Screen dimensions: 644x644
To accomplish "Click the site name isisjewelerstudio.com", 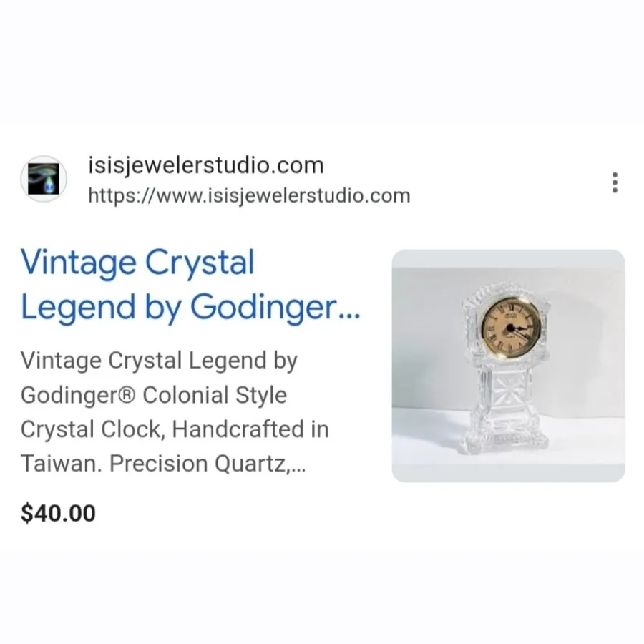I will tap(206, 165).
